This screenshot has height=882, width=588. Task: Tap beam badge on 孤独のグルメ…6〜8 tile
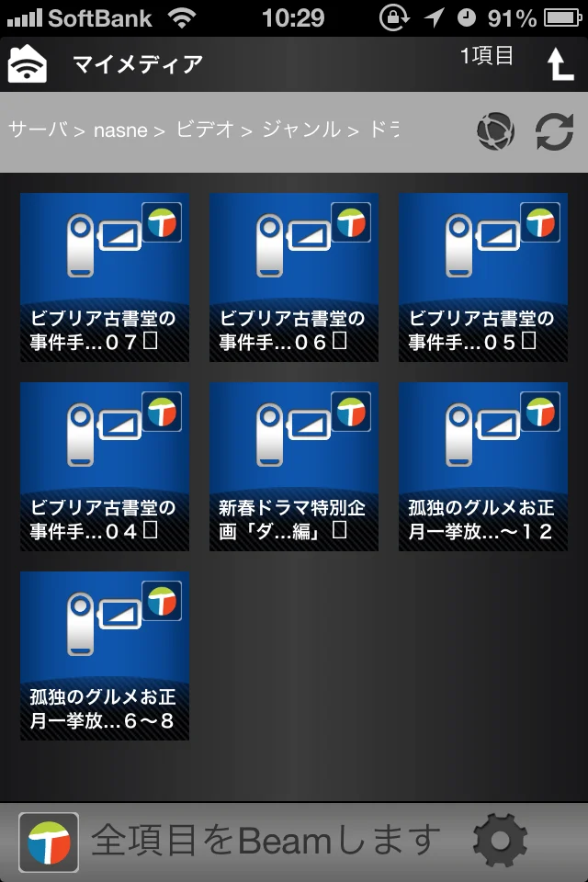coord(162,600)
